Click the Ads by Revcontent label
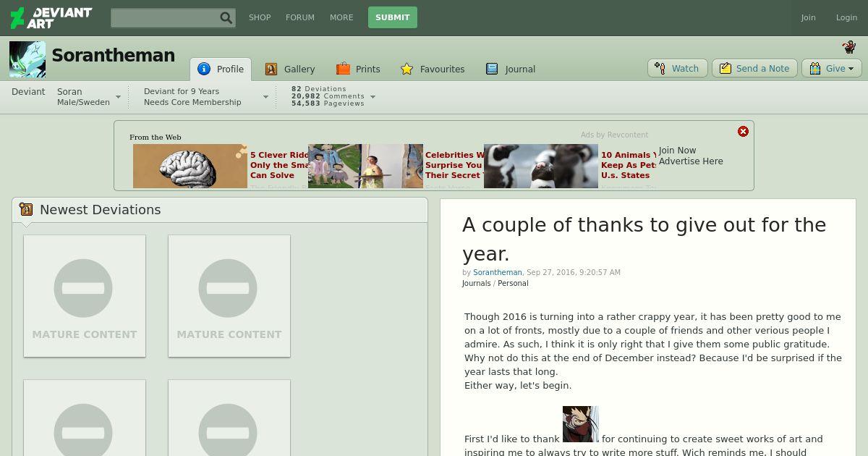Screen dimensions: 868x456 click(614, 135)
